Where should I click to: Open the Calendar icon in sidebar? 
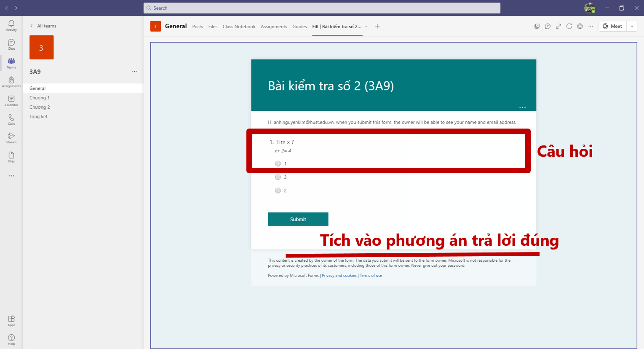click(11, 101)
